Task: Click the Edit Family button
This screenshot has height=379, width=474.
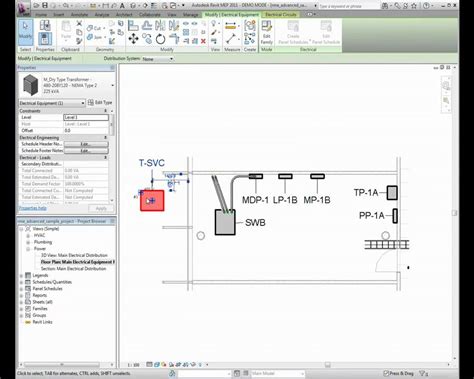Action: click(x=266, y=32)
